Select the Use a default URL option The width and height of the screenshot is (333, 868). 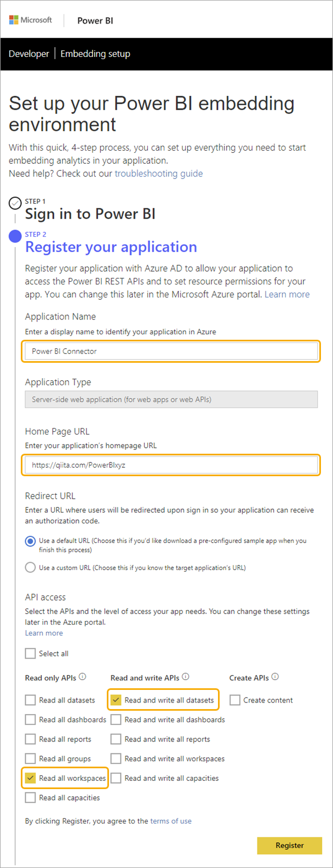pyautogui.click(x=30, y=540)
